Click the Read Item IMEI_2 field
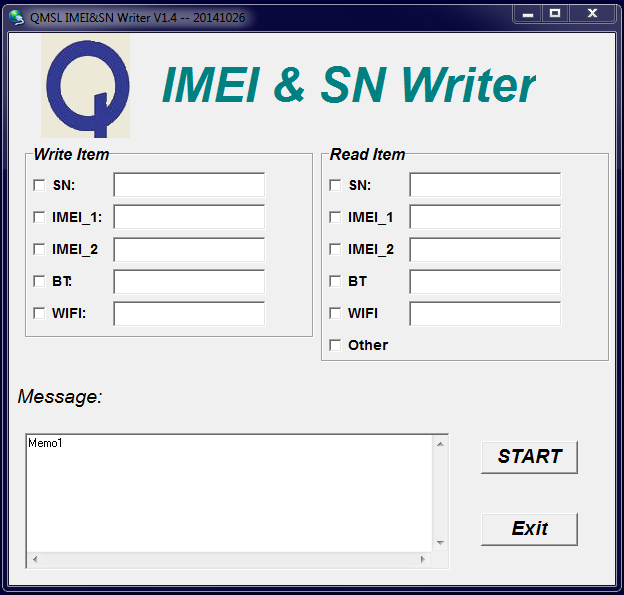Image resolution: width=624 pixels, height=595 pixels. 485,250
